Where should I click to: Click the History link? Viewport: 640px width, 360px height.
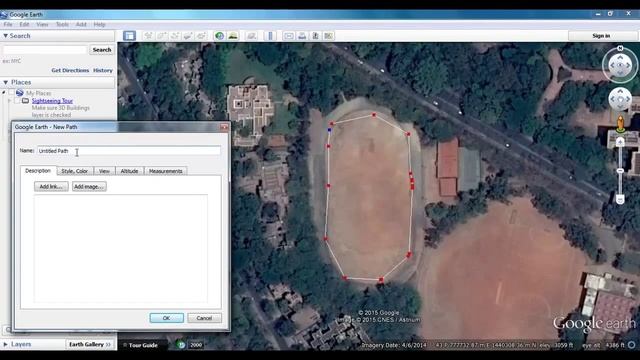point(103,70)
